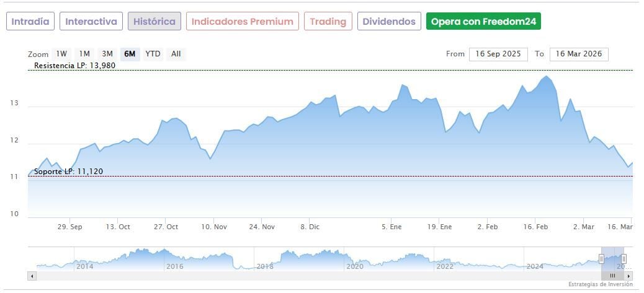The height and width of the screenshot is (293, 644).
Task: Open the Indicadores Premium tab
Action: pyautogui.click(x=242, y=21)
